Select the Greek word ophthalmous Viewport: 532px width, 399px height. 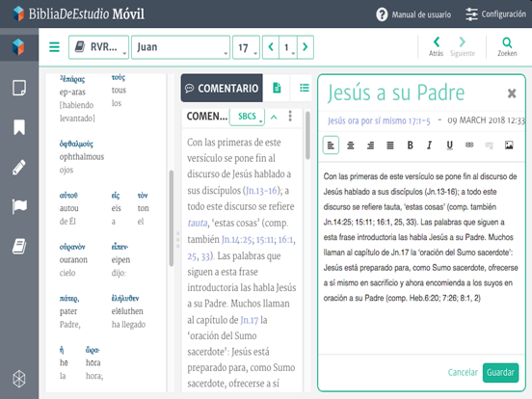[81, 157]
